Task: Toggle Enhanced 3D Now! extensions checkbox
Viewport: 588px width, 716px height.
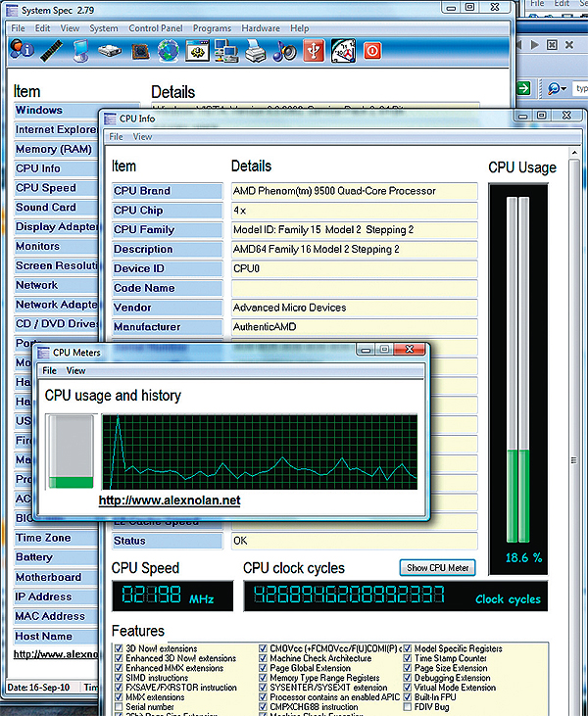Action: pos(119,658)
